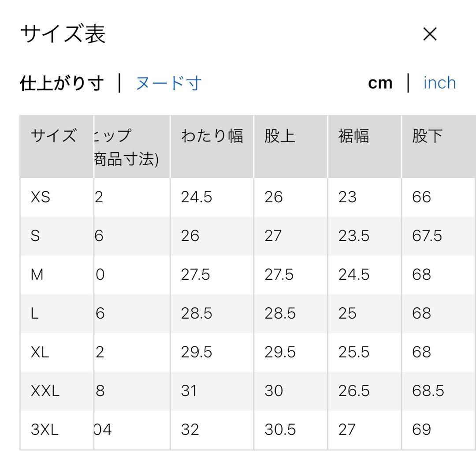Select the XS size row label
The height and width of the screenshot is (476, 476).
point(41,197)
